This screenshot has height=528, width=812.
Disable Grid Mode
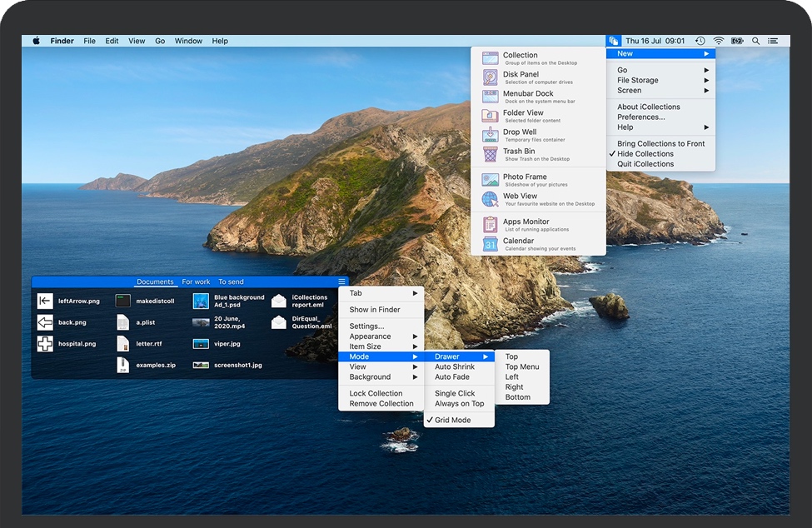458,420
